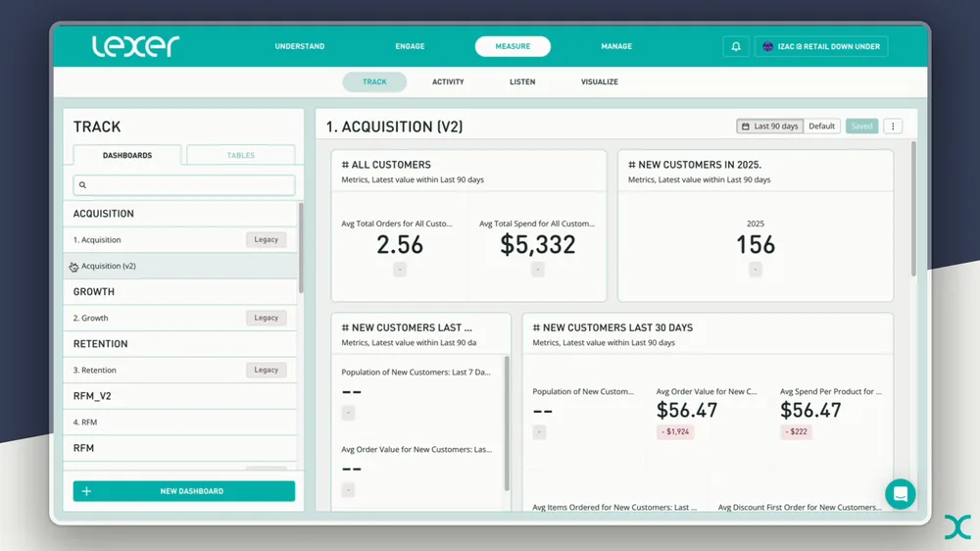Open the Engage menu
This screenshot has height=551, width=980.
(x=410, y=46)
